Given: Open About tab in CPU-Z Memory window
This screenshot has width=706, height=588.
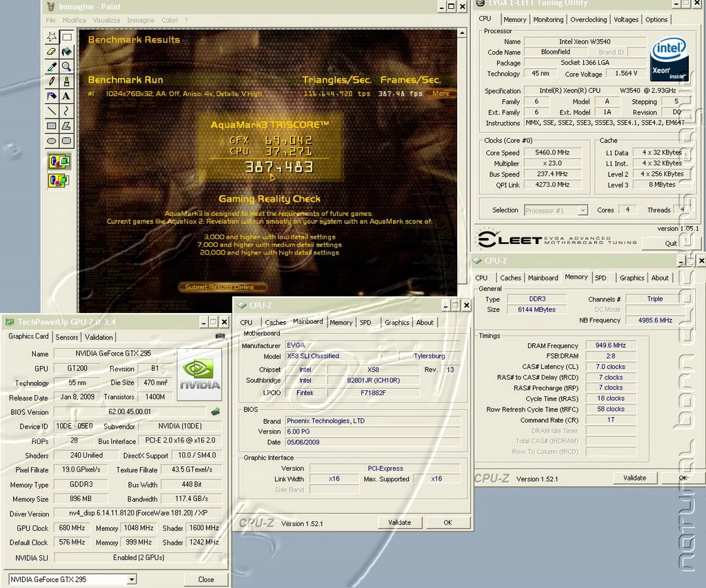Looking at the screenshot, I should point(660,278).
